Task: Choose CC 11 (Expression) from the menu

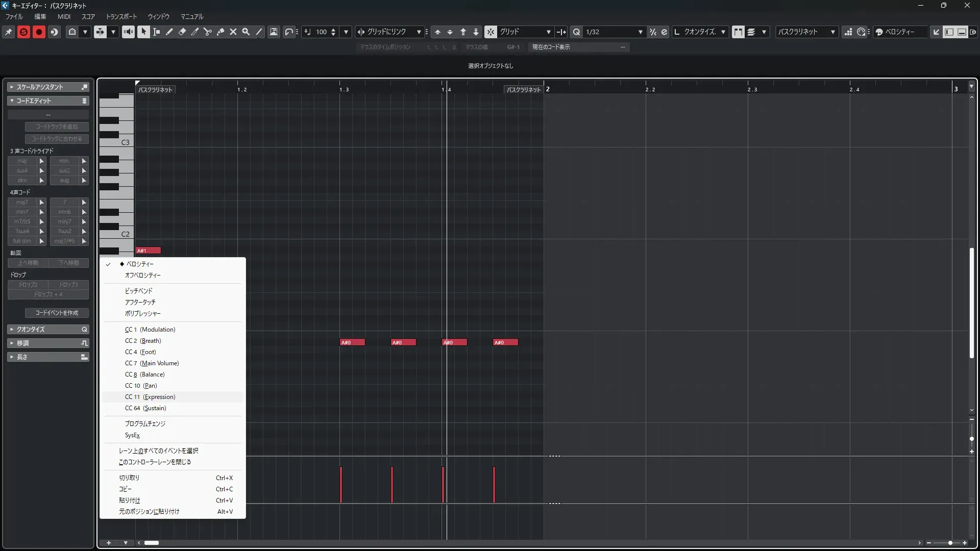Action: point(150,397)
